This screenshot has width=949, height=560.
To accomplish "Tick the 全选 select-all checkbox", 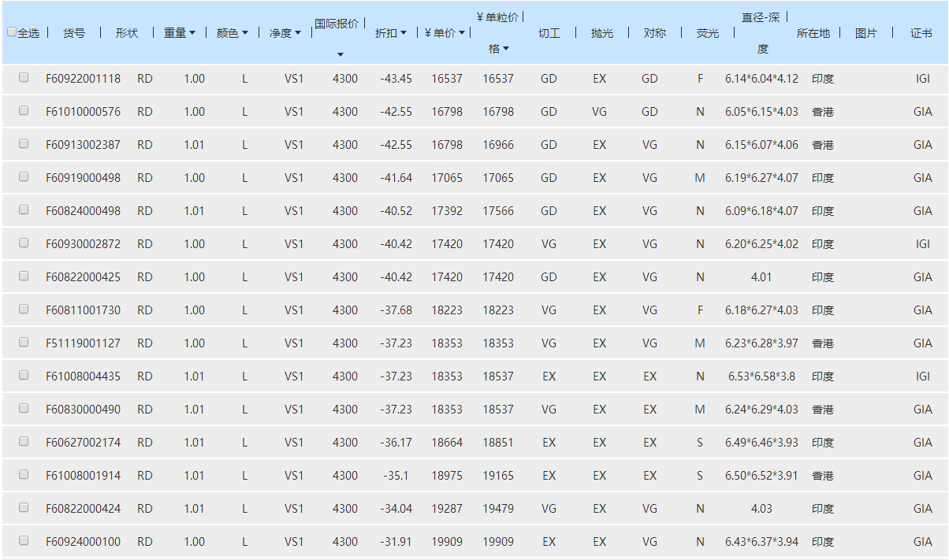I will 12,32.
